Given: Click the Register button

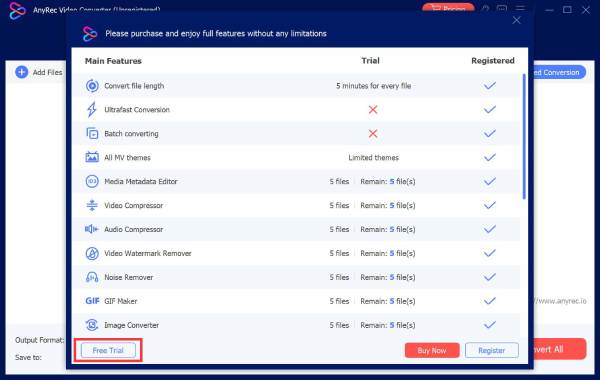Looking at the screenshot, I should click(492, 350).
